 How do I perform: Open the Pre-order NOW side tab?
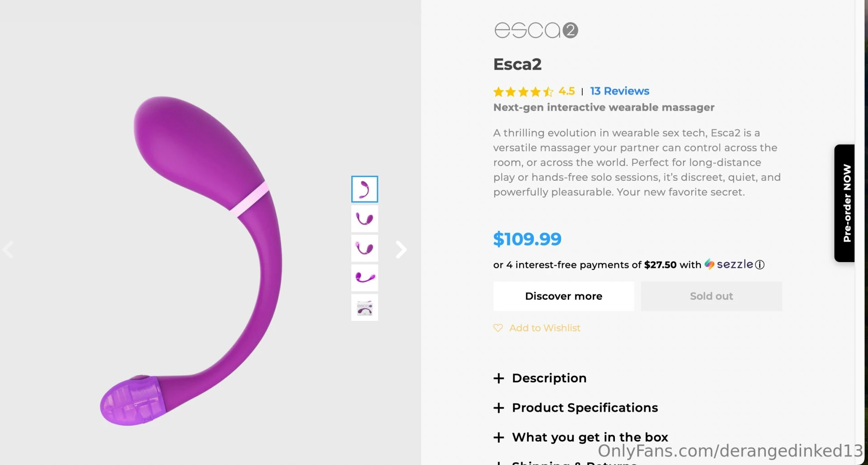845,203
